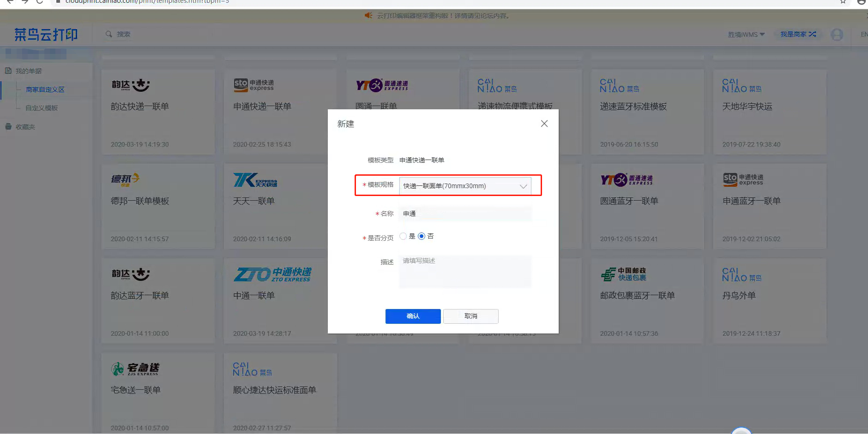868x434 pixels.
Task: Open the 申通快递一联单 card title
Action: coord(262,107)
